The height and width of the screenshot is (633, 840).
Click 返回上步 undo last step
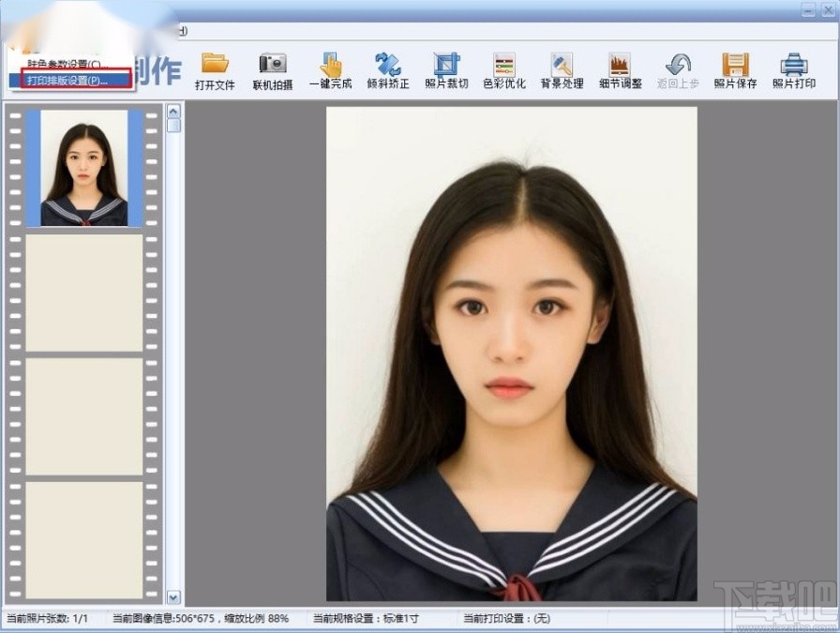point(678,71)
